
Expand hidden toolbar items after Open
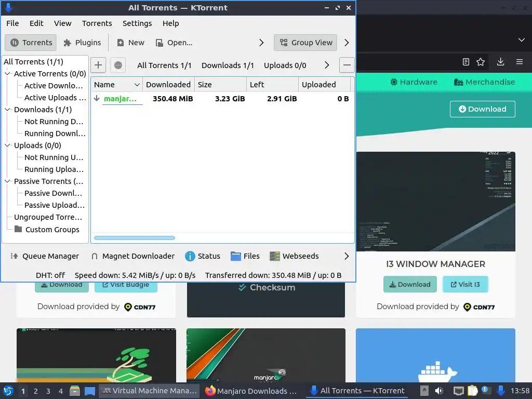(261, 43)
